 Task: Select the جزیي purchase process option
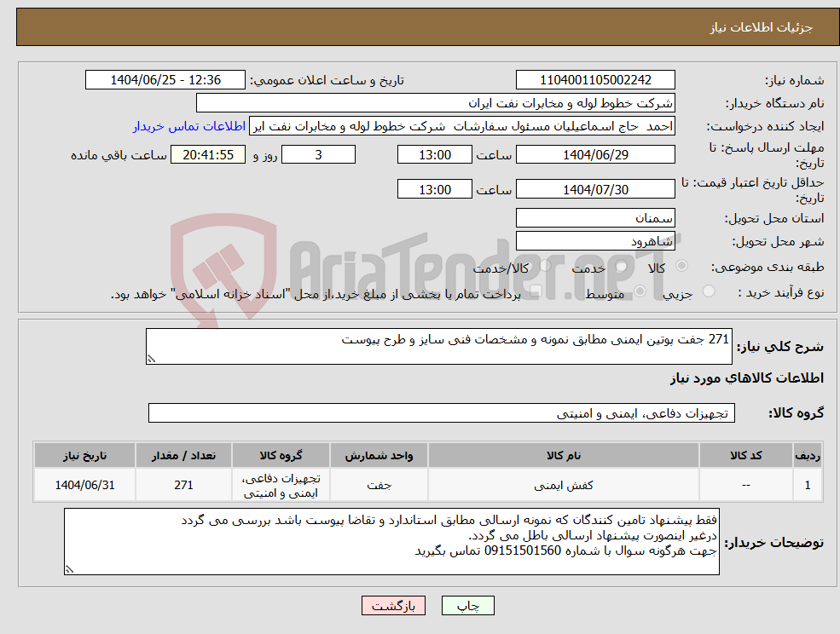click(x=709, y=291)
